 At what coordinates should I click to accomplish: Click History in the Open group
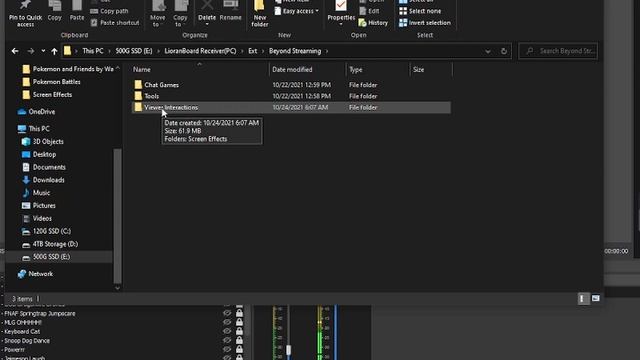(x=373, y=23)
